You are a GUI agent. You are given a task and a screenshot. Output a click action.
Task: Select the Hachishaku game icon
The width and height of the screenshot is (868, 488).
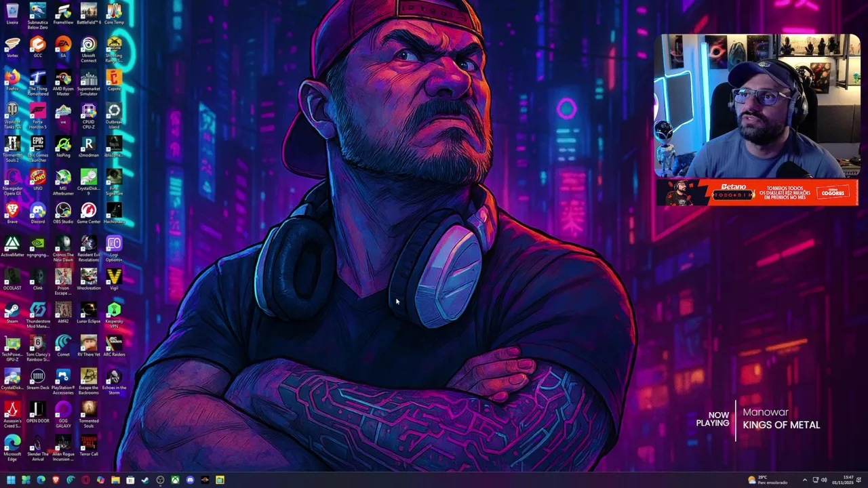pos(114,213)
